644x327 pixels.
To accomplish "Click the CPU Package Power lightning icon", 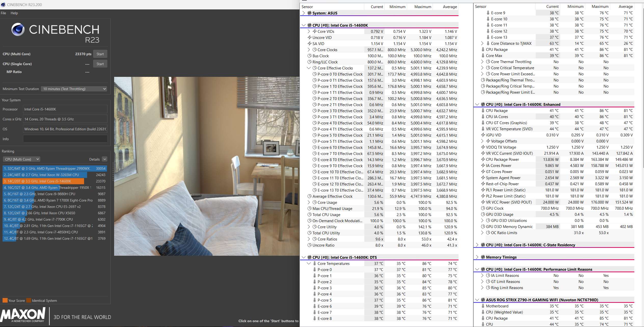I will (x=483, y=159).
